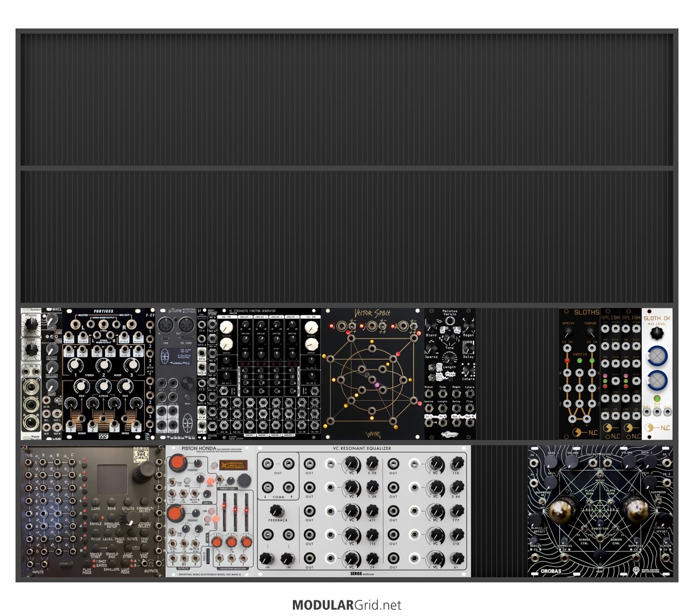Adjust the first Piston Honda fader

click(224, 511)
